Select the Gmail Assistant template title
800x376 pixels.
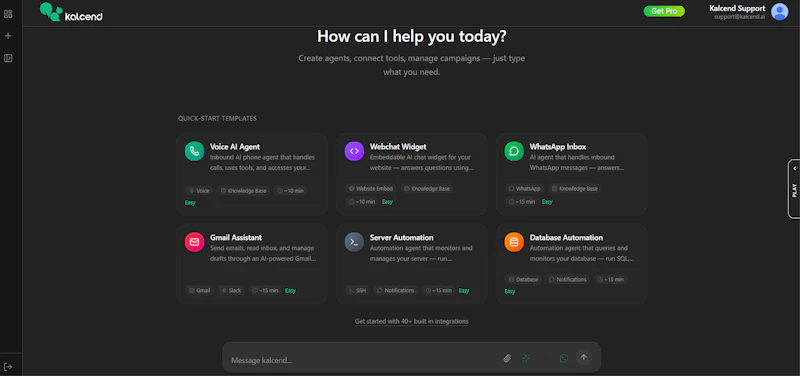[x=236, y=238]
